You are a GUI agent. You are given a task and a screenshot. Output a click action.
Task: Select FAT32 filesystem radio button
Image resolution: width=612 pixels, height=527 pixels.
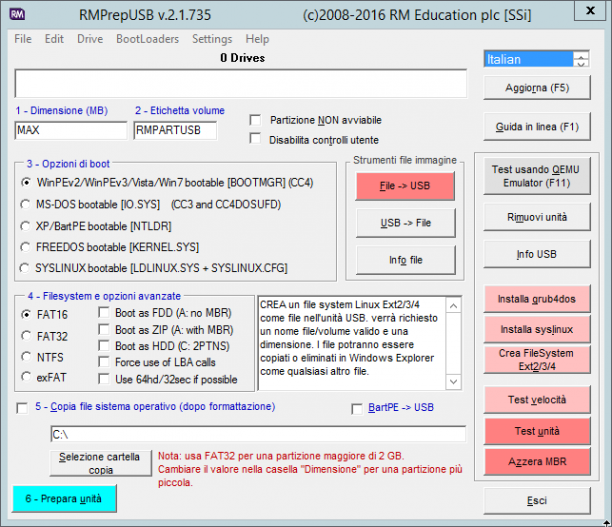coord(26,336)
